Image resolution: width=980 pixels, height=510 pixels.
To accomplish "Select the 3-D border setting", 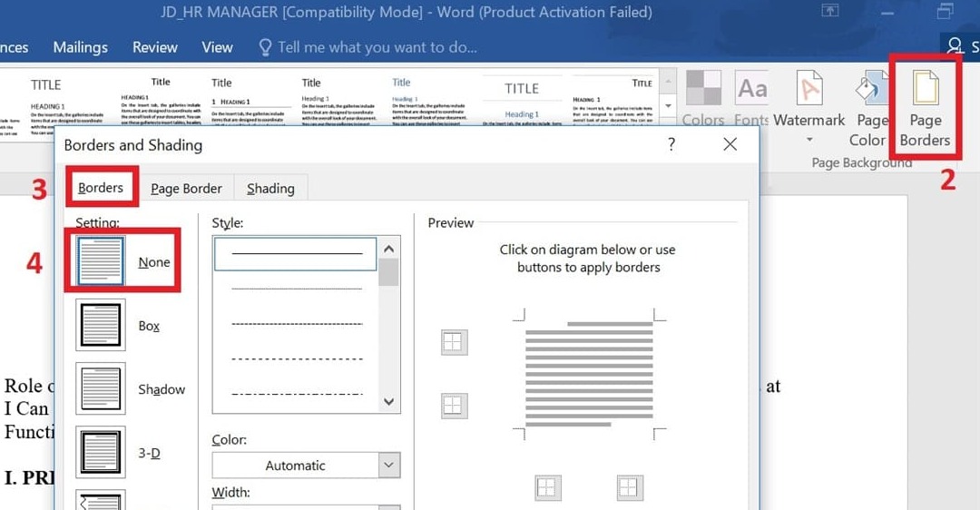I will point(119,453).
